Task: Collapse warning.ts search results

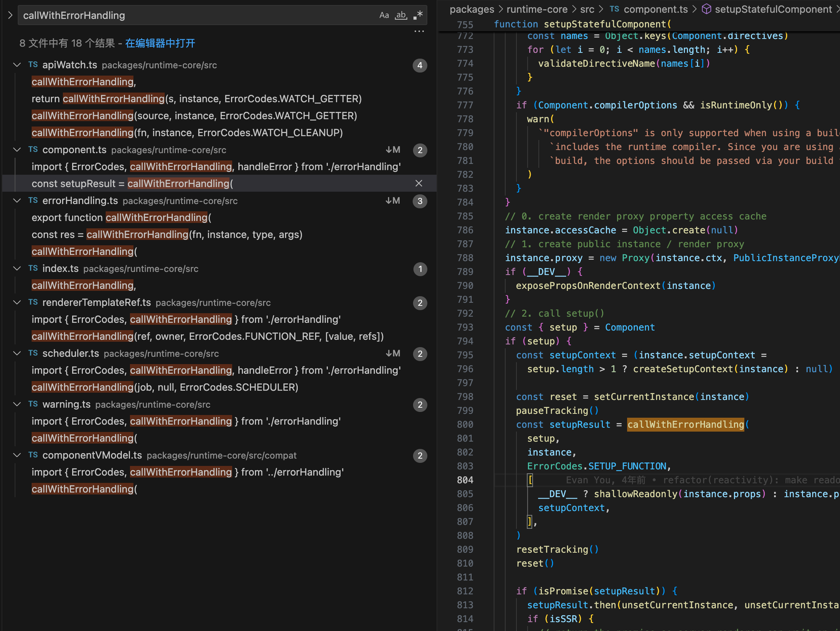Action: click(x=17, y=404)
